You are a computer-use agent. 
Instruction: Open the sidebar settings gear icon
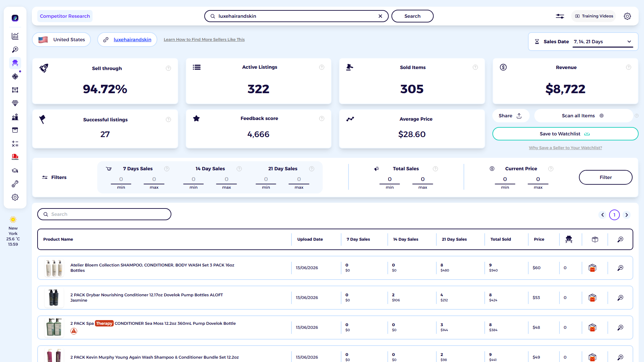(15, 197)
